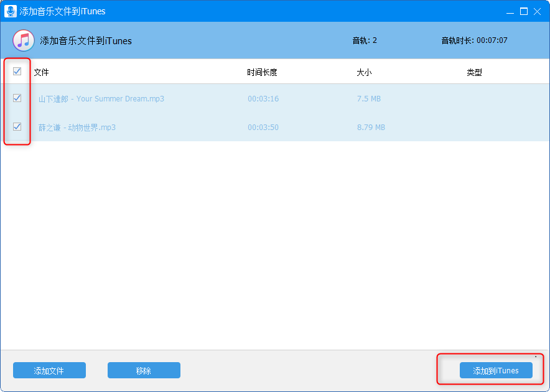
Task: Sort by the 时间长度 column header
Action: [262, 72]
